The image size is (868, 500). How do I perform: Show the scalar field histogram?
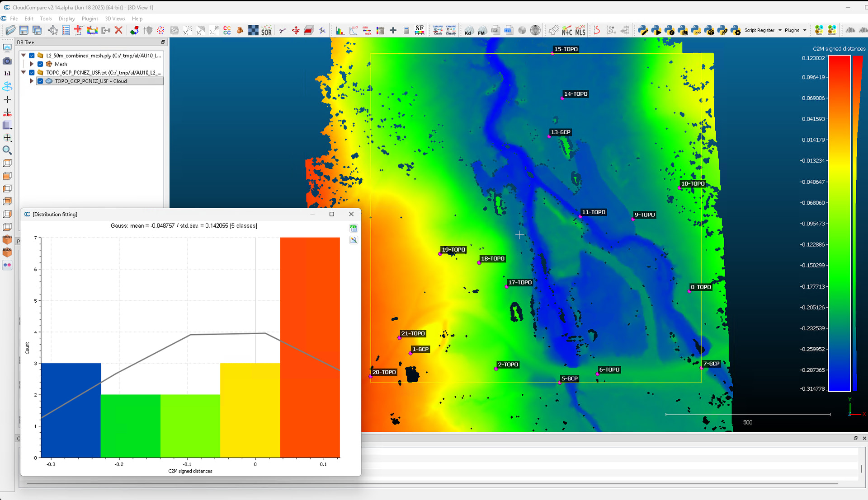coord(340,30)
